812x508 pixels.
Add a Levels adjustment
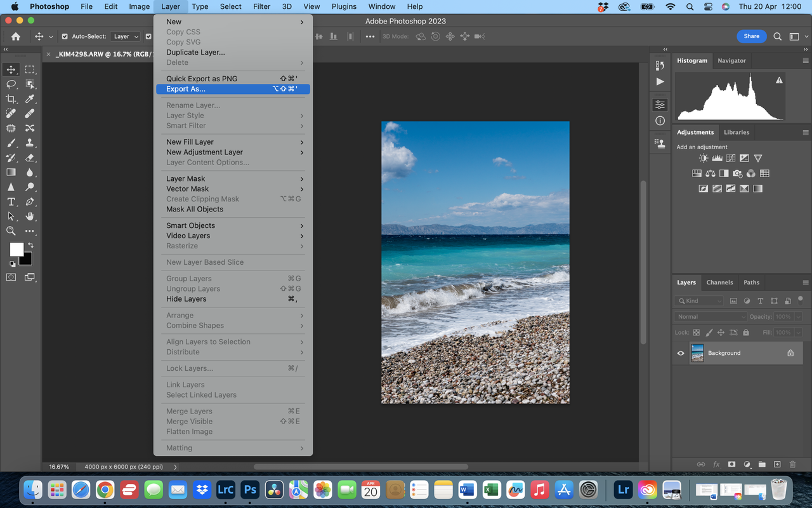(717, 158)
